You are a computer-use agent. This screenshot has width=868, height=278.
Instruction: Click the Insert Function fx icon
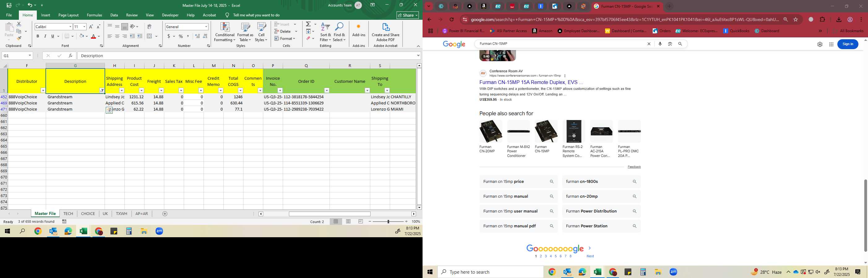tap(71, 56)
